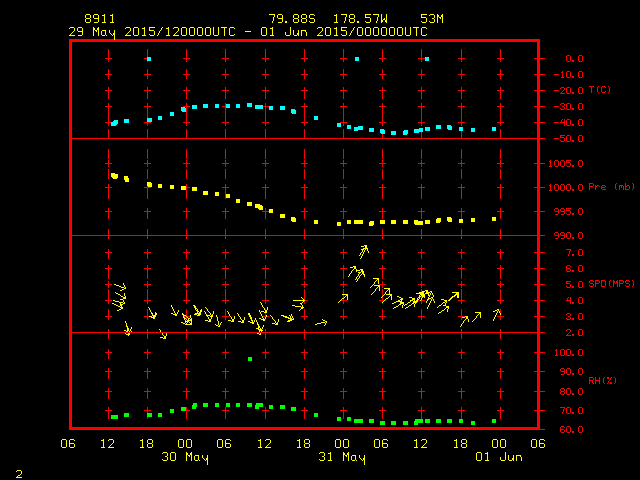Click the 995.0 pressure tick value

(569, 212)
